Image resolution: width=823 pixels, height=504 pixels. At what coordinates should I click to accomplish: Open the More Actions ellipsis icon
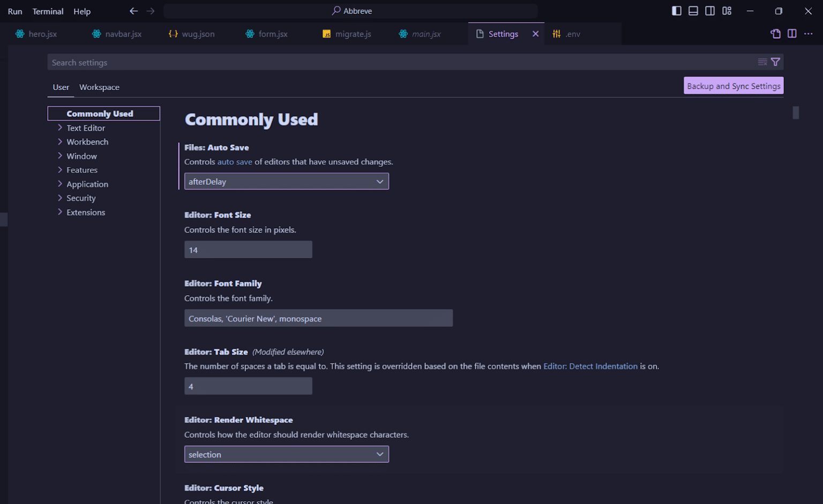[x=809, y=33]
